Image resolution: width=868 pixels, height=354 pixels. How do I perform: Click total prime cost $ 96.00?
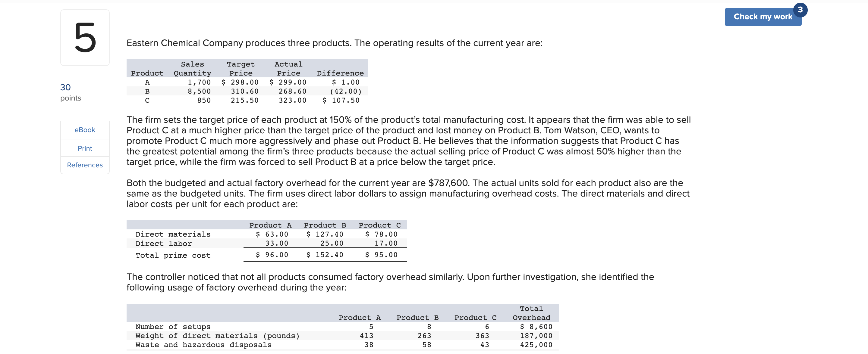272,255
